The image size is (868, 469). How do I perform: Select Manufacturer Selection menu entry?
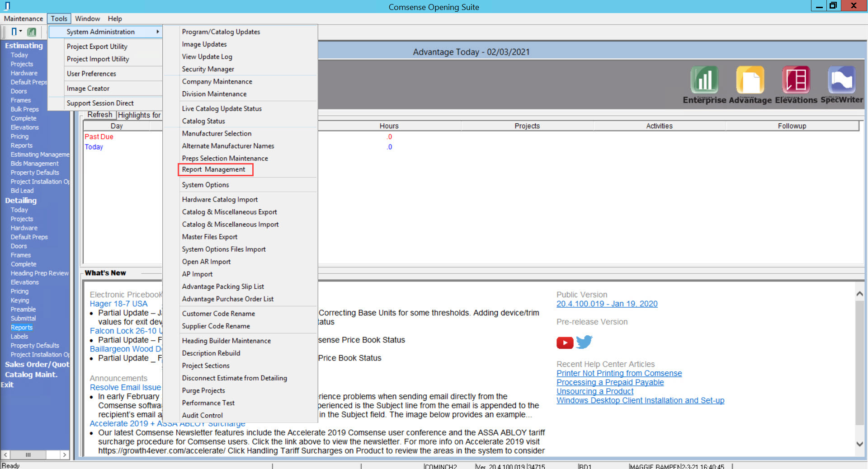[217, 133]
